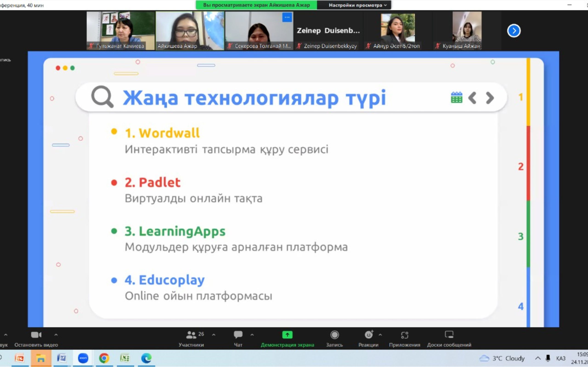
Task: Expand video options arrow beside Stop Video
Action: [56, 335]
